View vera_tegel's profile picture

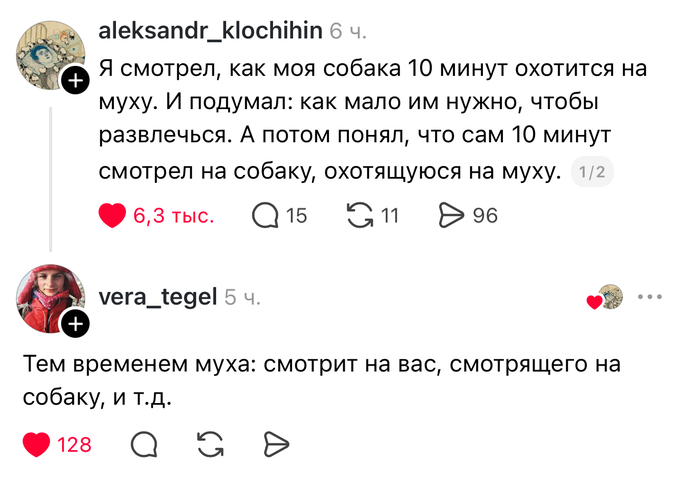pyautogui.click(x=50, y=298)
